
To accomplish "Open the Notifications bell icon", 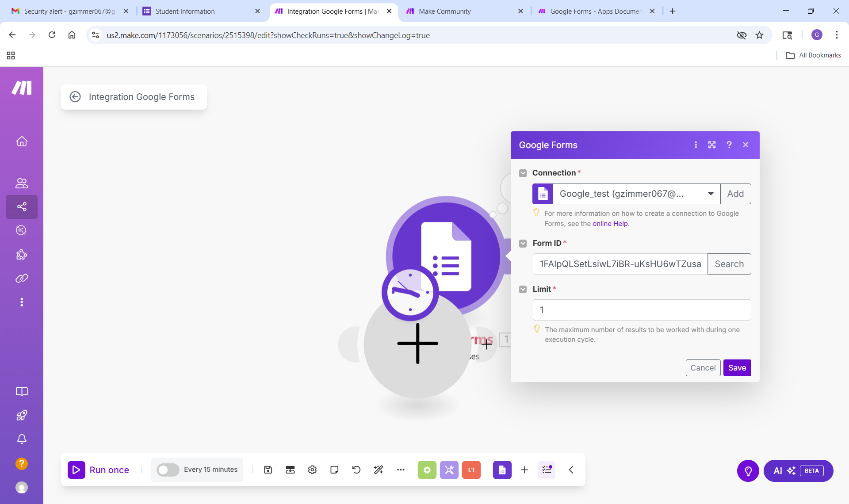I will tap(22, 439).
